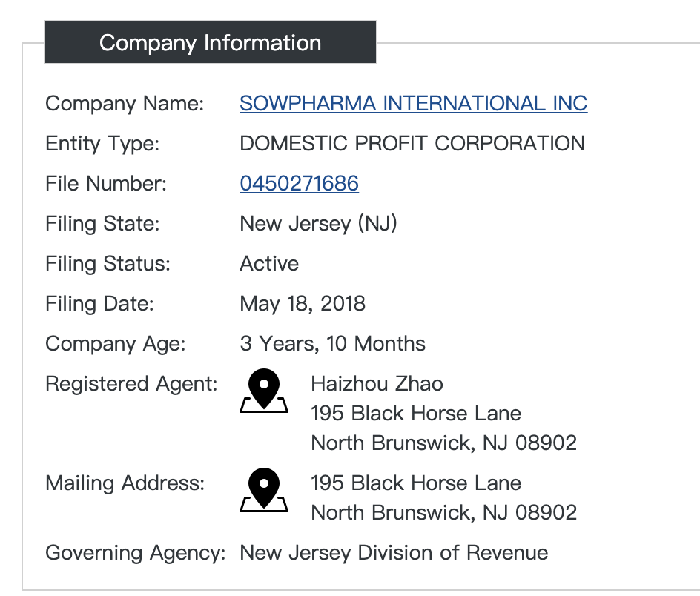Click the Company Information header tab
The height and width of the screenshot is (596, 700).
[210, 43]
